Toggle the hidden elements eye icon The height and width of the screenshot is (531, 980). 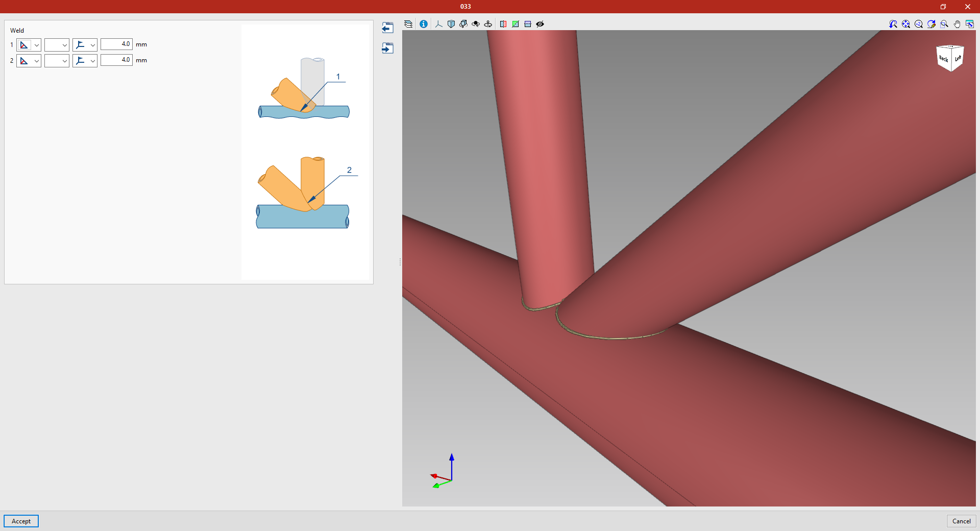(540, 24)
